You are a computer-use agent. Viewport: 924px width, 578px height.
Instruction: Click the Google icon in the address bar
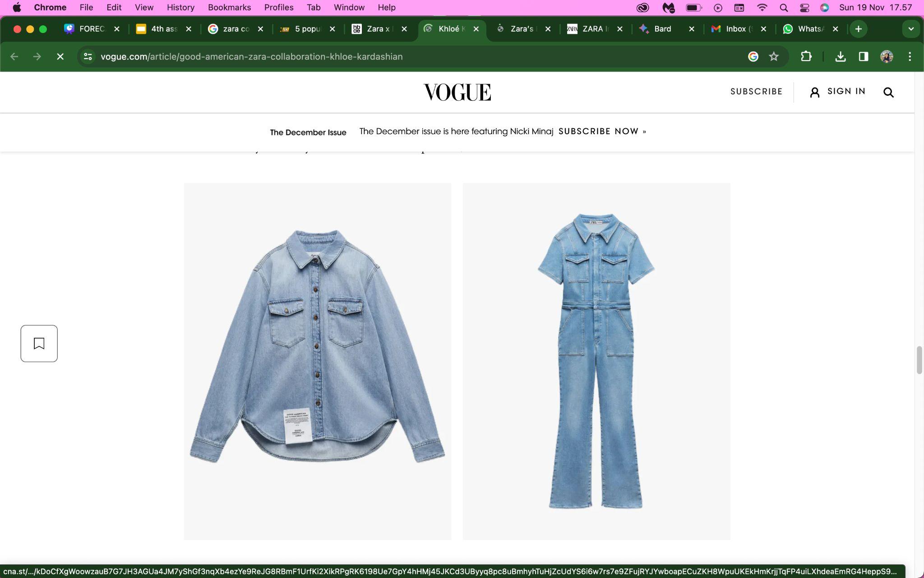click(x=753, y=56)
